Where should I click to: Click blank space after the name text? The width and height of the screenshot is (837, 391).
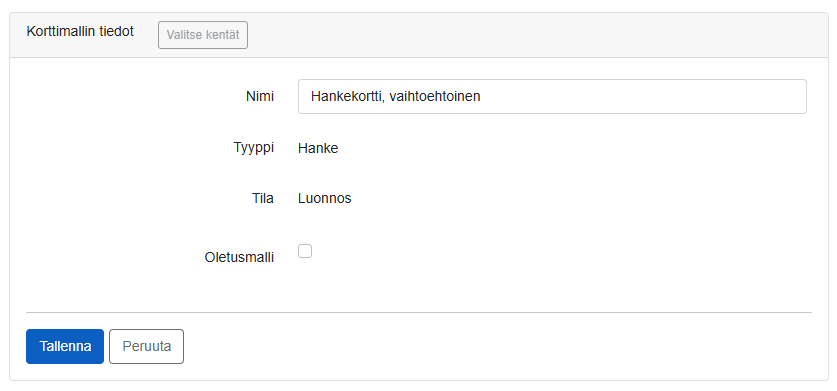tap(641, 97)
